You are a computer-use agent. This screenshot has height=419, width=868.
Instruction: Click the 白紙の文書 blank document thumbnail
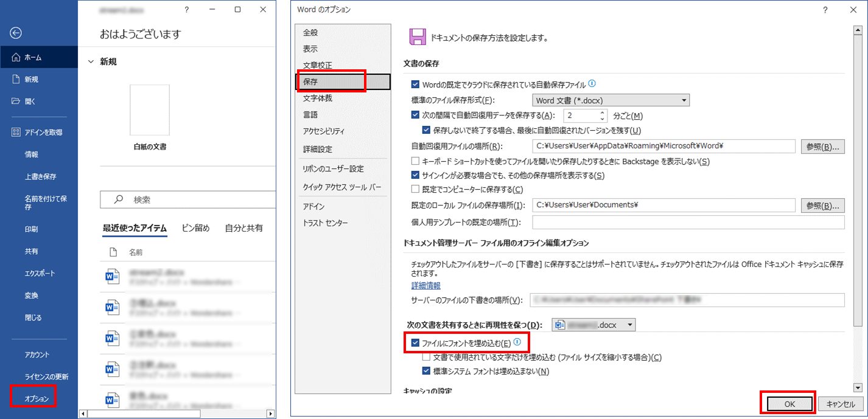coord(150,110)
